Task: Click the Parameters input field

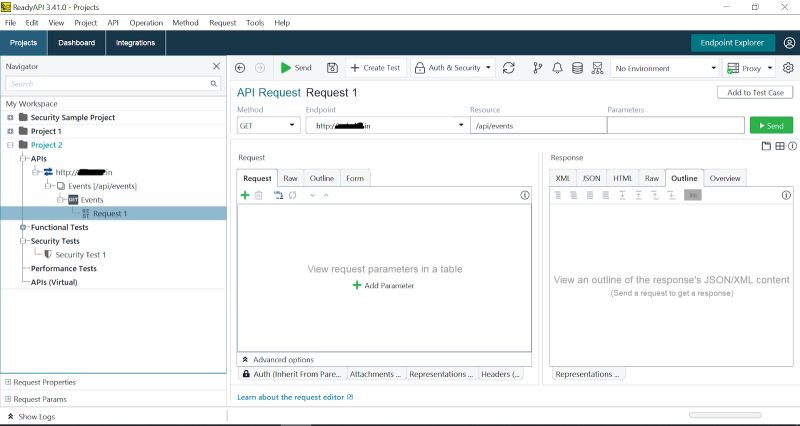Action: (676, 126)
